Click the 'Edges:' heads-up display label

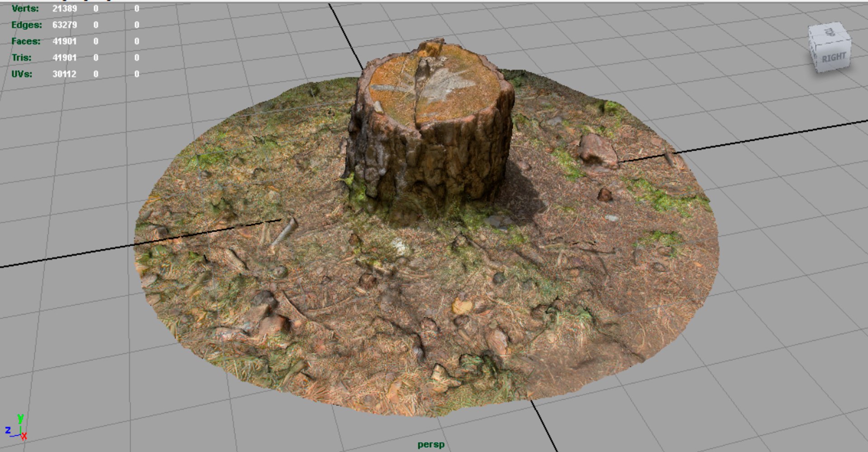(x=27, y=25)
